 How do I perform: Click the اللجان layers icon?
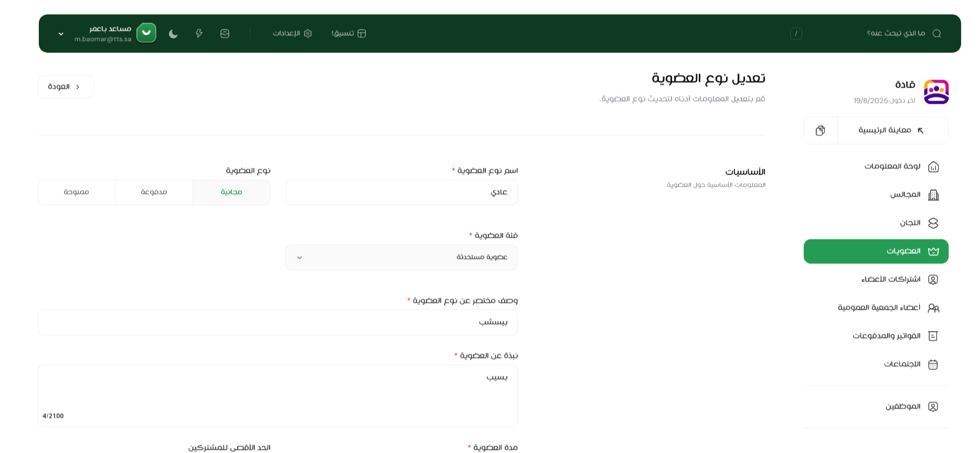[933, 223]
